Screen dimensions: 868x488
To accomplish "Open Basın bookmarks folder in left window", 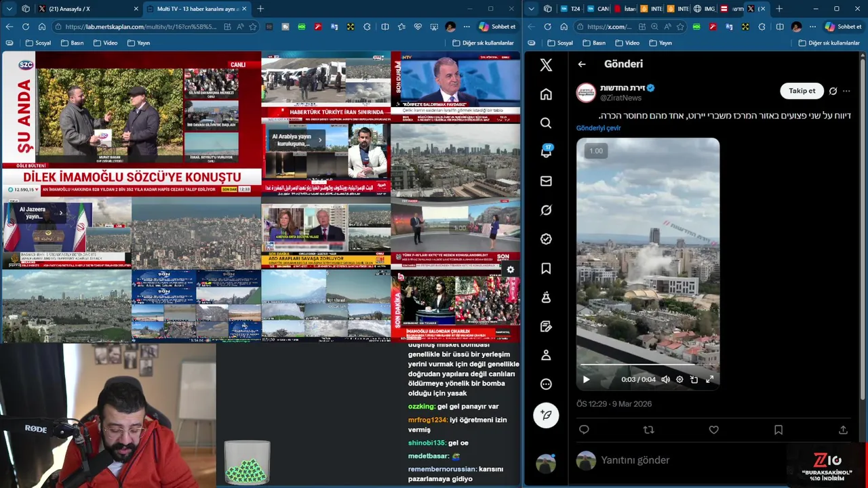I will coord(72,43).
